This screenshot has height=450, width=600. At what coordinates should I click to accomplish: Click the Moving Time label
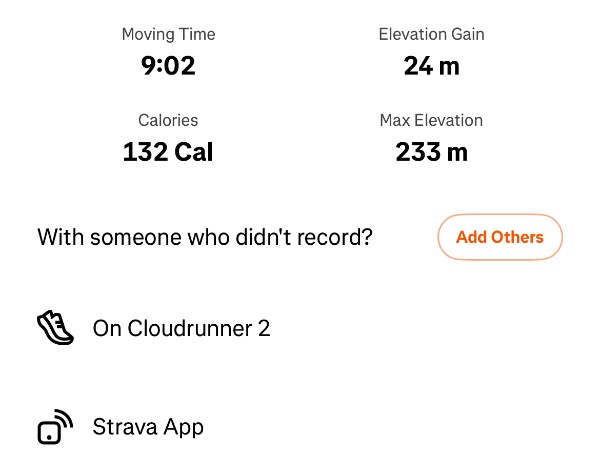pos(168,34)
